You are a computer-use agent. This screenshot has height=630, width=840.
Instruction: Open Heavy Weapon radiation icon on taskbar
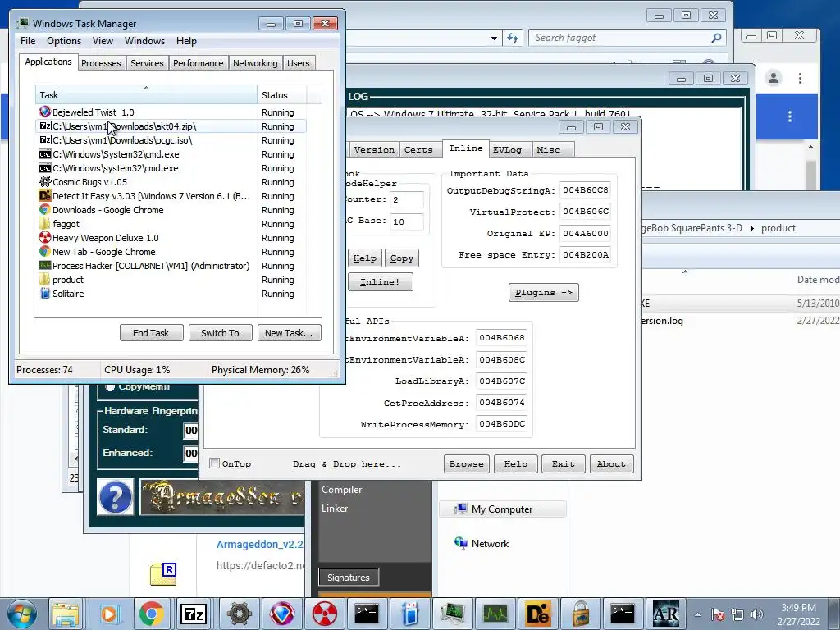coord(325,614)
